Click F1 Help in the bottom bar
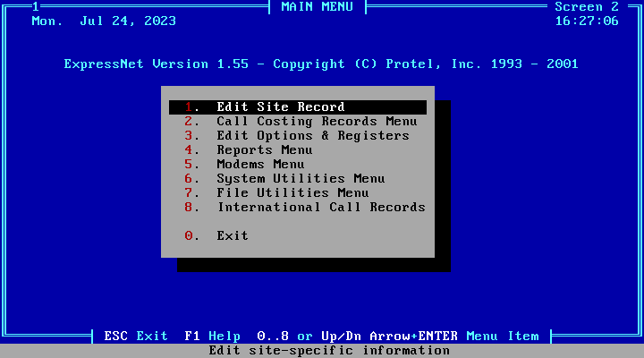The height and width of the screenshot is (358, 644). [x=212, y=337]
